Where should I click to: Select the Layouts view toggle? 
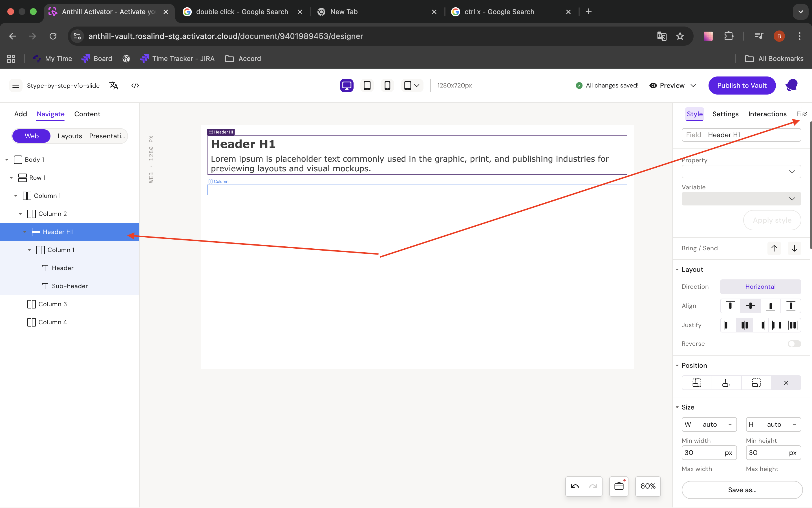click(69, 136)
